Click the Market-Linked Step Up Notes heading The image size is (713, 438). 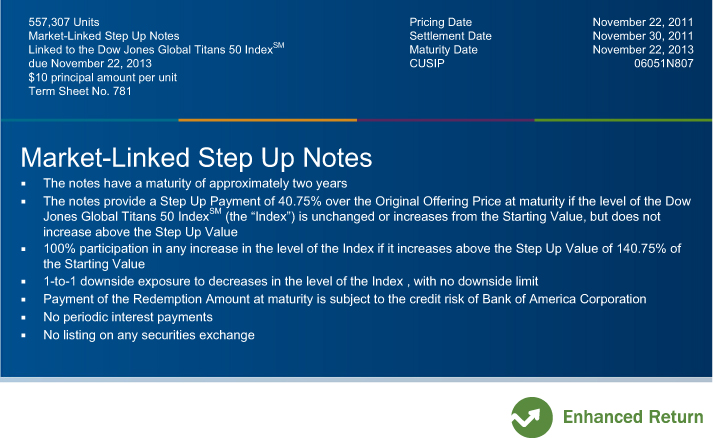point(196,158)
